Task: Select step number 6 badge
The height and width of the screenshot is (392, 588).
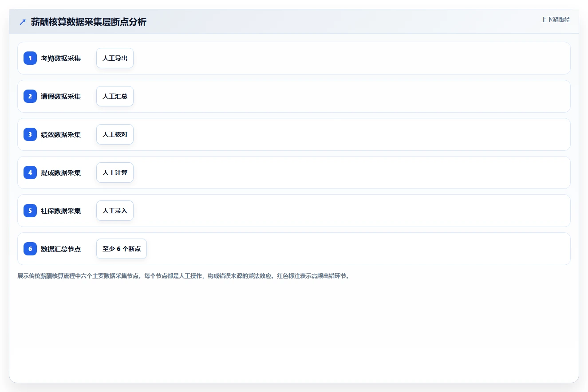Action: click(x=30, y=249)
